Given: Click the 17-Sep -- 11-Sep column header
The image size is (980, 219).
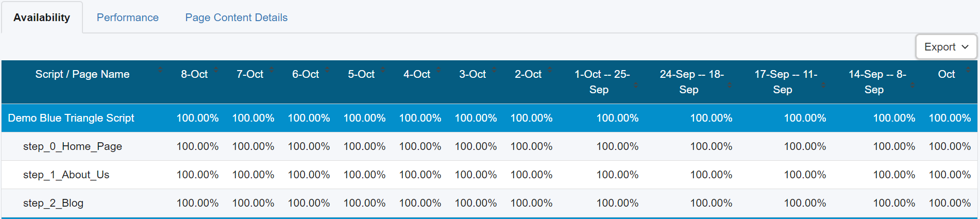Looking at the screenshot, I should click(785, 81).
